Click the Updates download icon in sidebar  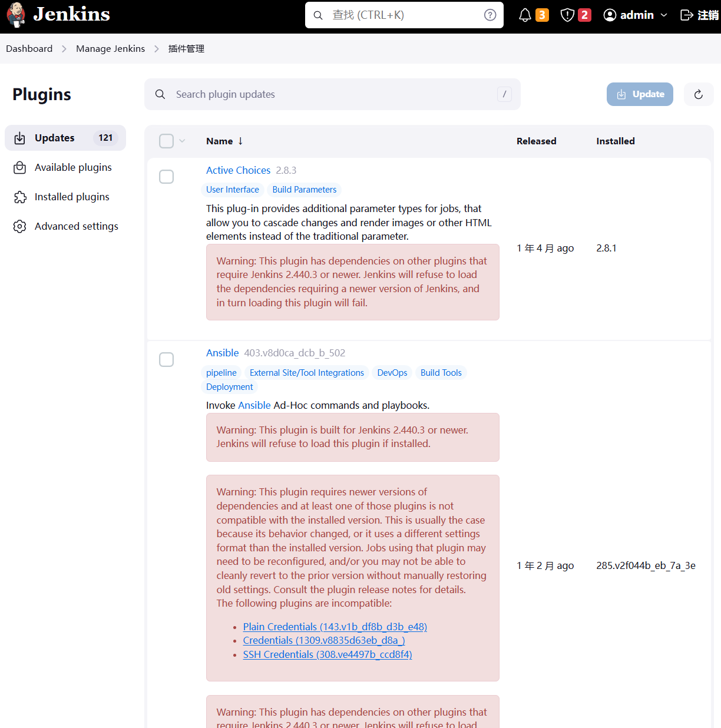[20, 138]
